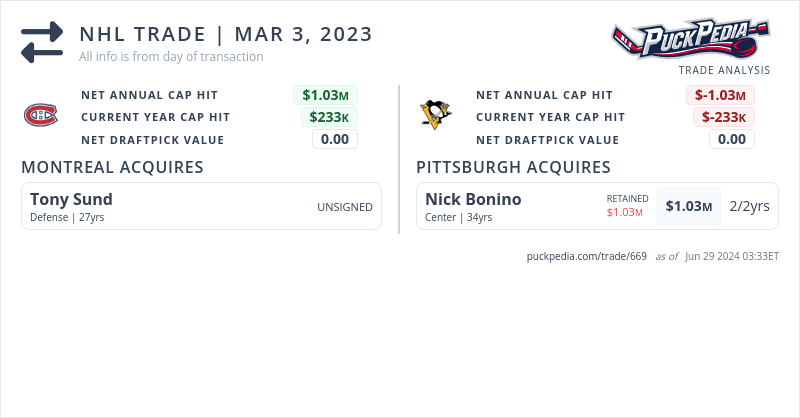Click the 2/2yrs contract term
The width and height of the screenshot is (800, 418).
pyautogui.click(x=749, y=206)
